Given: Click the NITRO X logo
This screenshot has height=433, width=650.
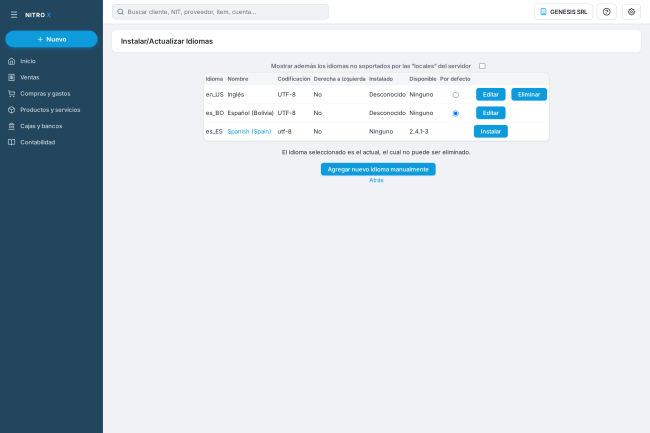Looking at the screenshot, I should [x=38, y=15].
